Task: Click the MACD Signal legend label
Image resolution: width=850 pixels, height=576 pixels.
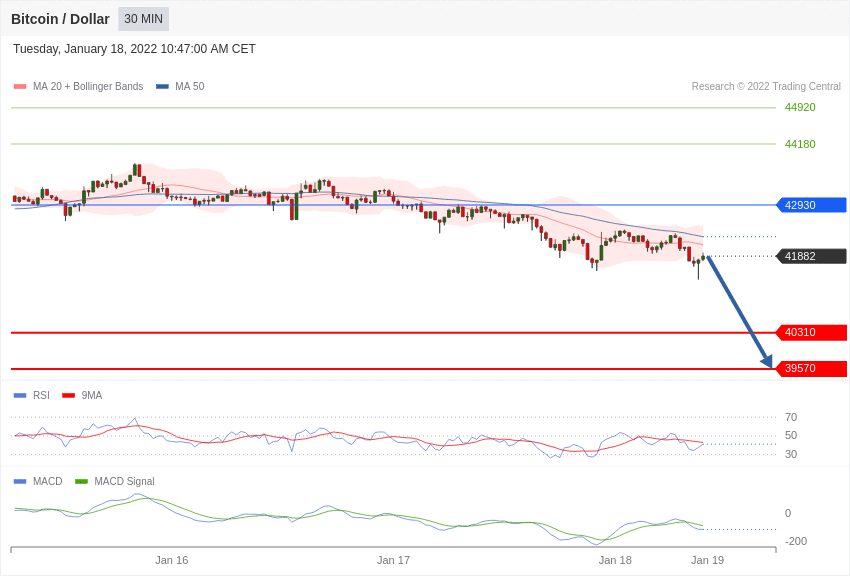Action: 124,481
